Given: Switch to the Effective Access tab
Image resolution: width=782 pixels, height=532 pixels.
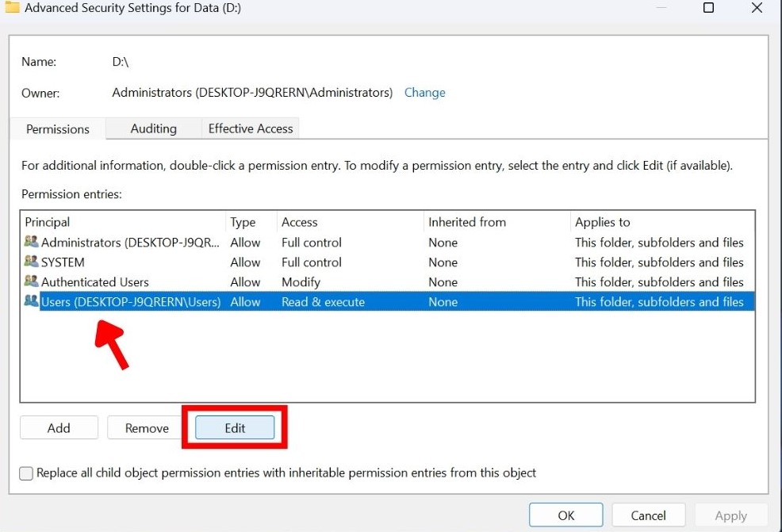Looking at the screenshot, I should click(x=250, y=128).
